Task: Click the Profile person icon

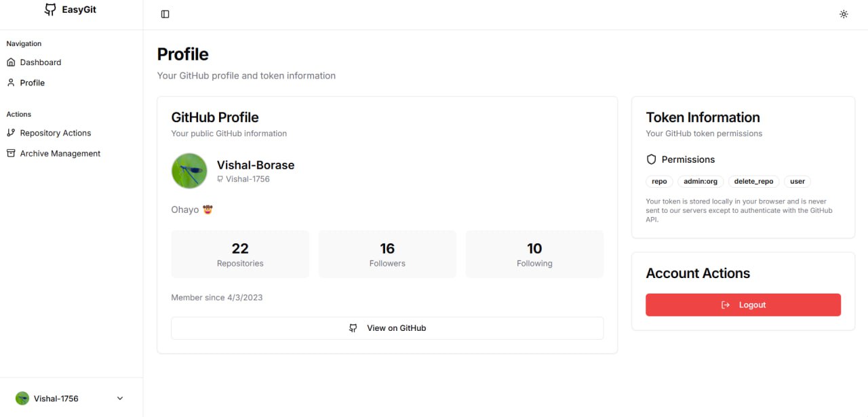Action: [11, 83]
